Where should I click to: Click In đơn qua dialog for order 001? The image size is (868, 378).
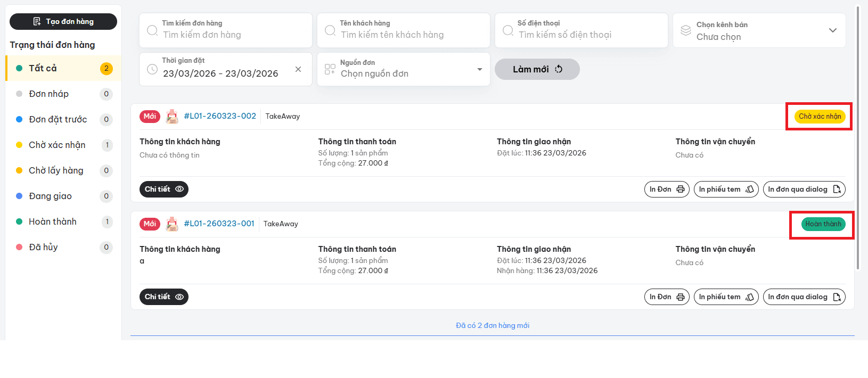(x=804, y=297)
